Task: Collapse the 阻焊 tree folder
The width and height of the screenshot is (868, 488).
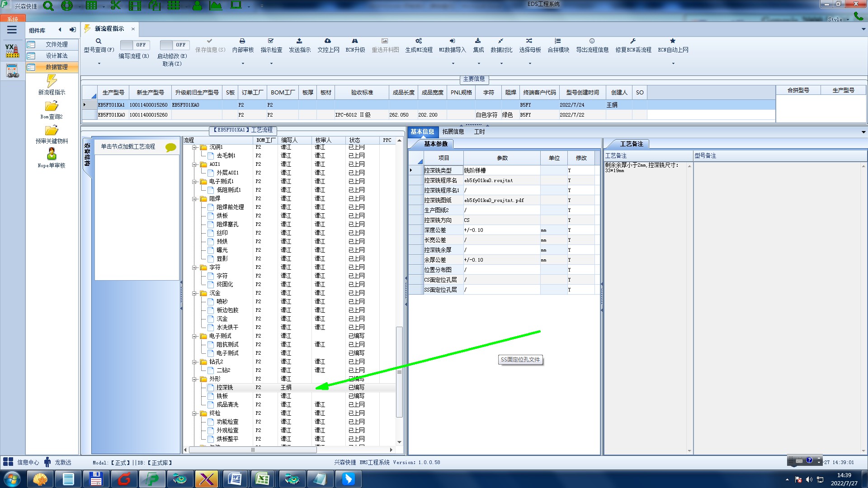Action: coord(194,199)
